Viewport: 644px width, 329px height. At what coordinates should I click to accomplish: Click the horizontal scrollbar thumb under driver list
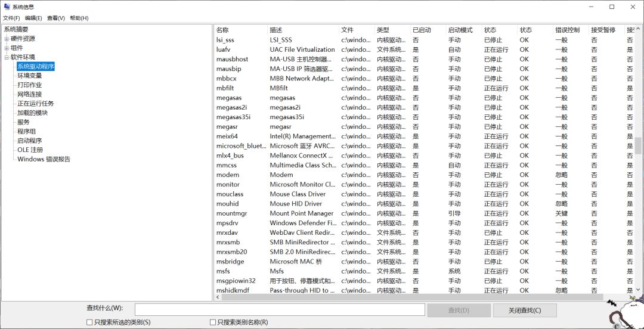(x=412, y=297)
